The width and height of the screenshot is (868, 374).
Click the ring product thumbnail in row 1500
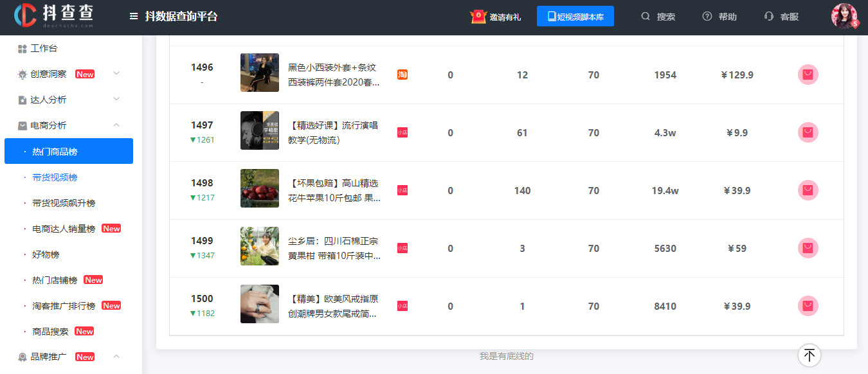point(259,304)
